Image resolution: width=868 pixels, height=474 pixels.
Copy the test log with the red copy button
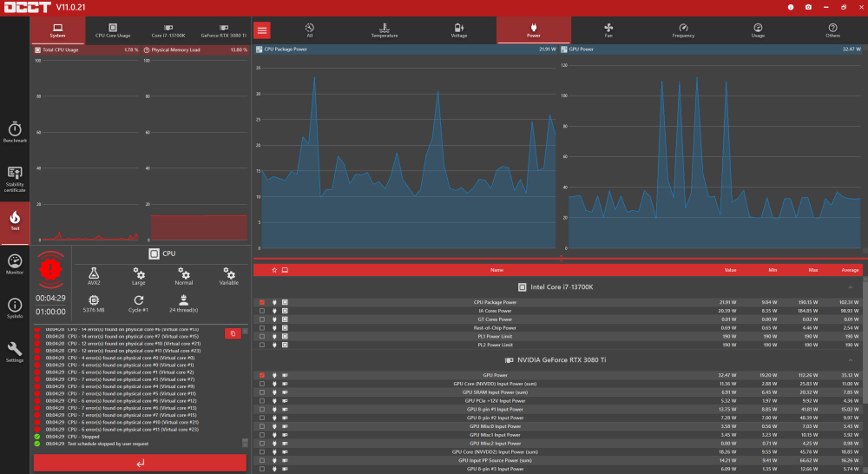click(x=233, y=333)
